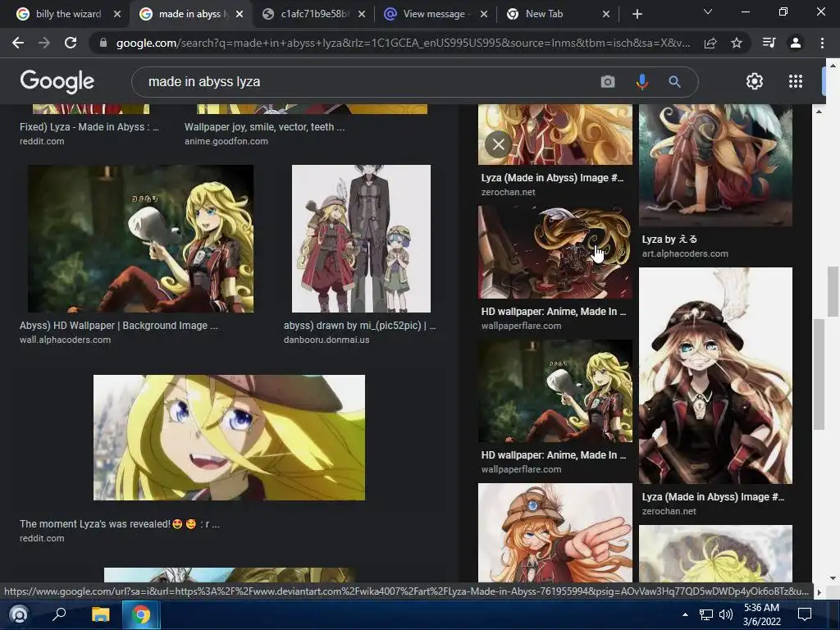The height and width of the screenshot is (630, 840).
Task: Close the 'New Tab' tab
Action: [606, 15]
